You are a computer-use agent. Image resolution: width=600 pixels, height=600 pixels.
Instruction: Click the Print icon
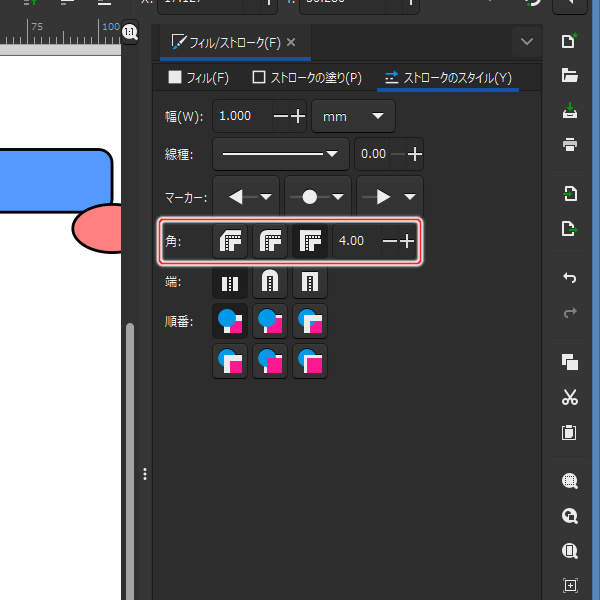point(569,145)
